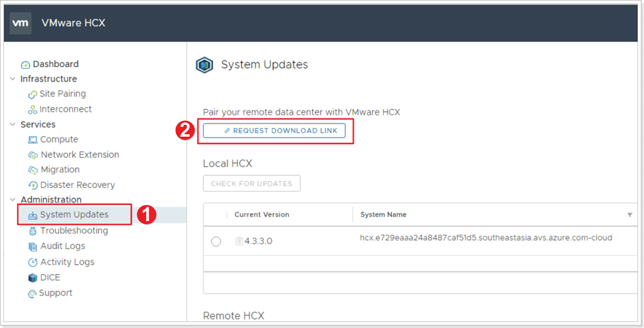Select the radio button for version 4.3.3.0

pyautogui.click(x=216, y=241)
